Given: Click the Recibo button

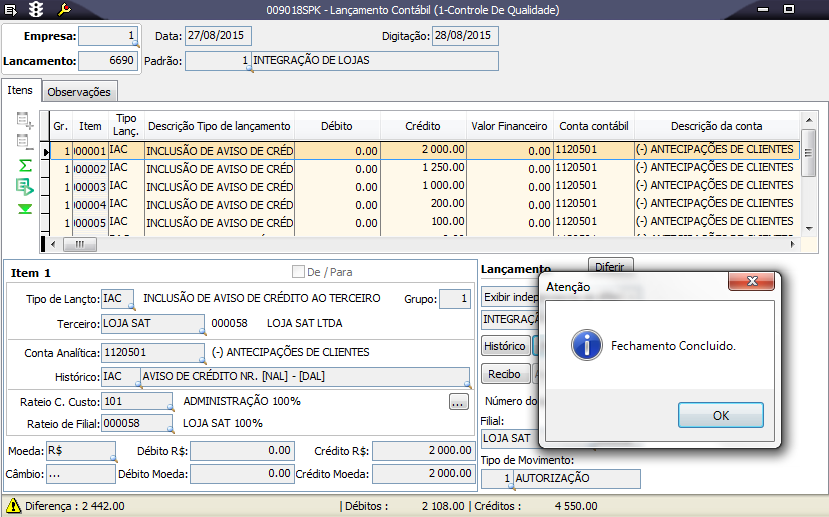Looking at the screenshot, I should (504, 374).
